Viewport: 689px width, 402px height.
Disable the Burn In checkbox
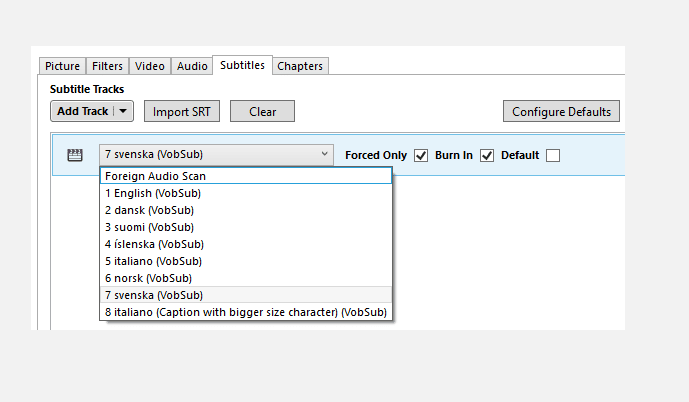coord(487,155)
